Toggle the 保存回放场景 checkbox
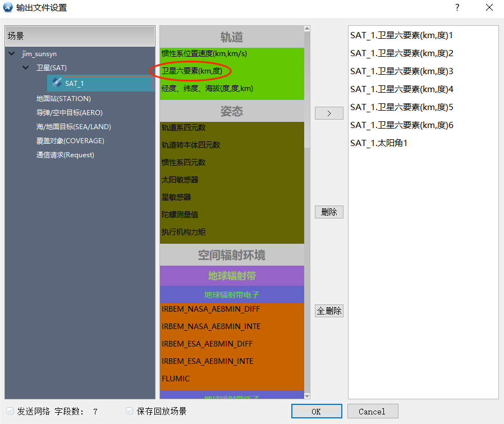504x424 pixels. tap(130, 411)
